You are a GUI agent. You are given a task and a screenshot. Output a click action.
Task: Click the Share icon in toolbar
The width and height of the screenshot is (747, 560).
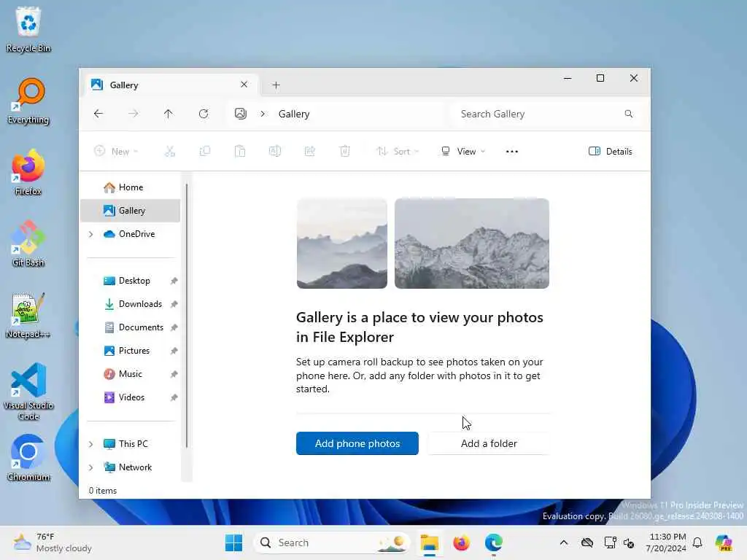309,152
